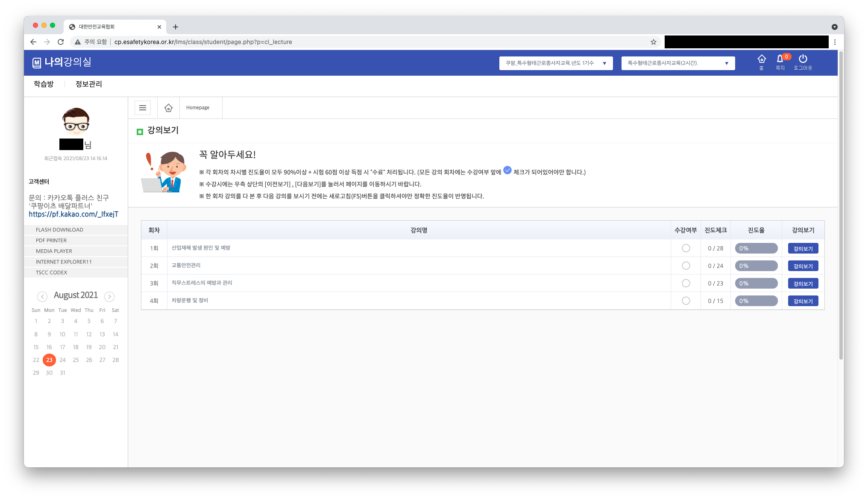This screenshot has width=868, height=499.
Task: Select radio circle for lecture 1회
Action: [x=686, y=248]
